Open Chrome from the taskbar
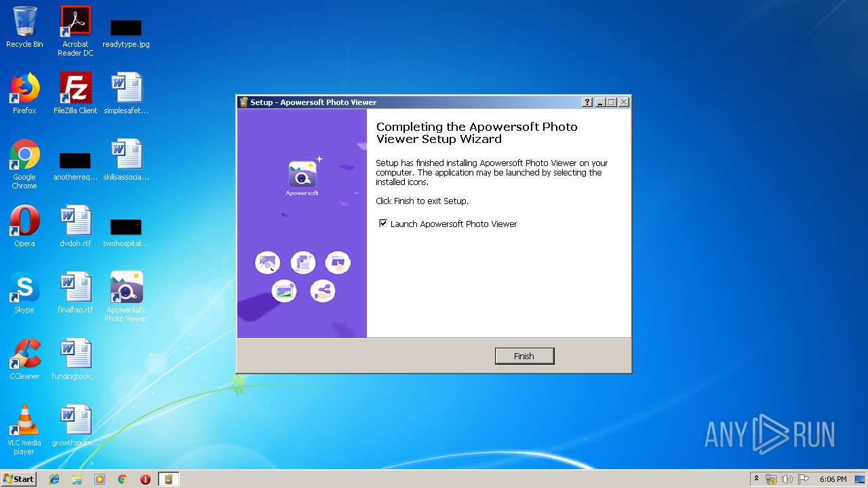Image resolution: width=868 pixels, height=488 pixels. pyautogui.click(x=122, y=479)
